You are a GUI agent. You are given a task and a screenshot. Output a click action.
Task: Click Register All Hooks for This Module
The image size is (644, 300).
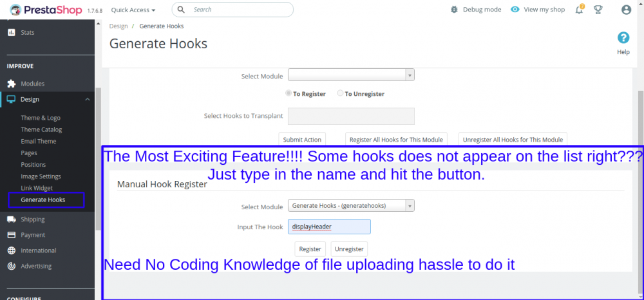396,140
